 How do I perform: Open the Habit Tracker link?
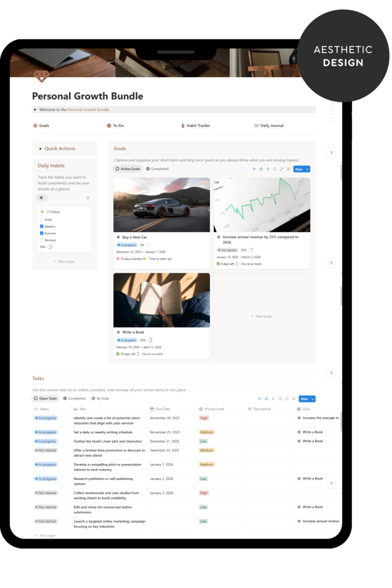pos(198,126)
